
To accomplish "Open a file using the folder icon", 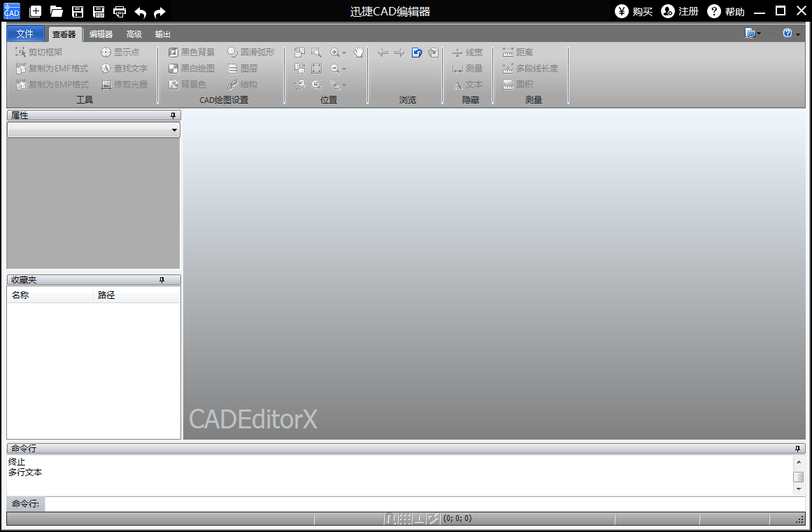I will point(57,11).
